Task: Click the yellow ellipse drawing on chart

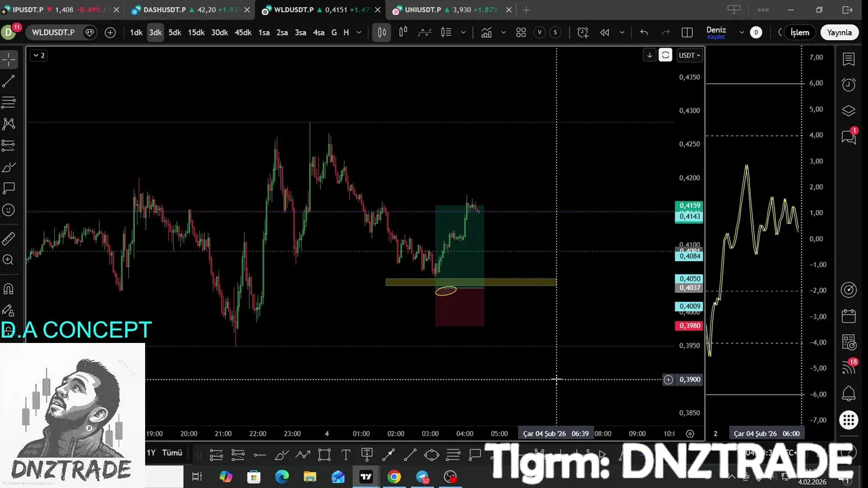Action: coord(446,291)
